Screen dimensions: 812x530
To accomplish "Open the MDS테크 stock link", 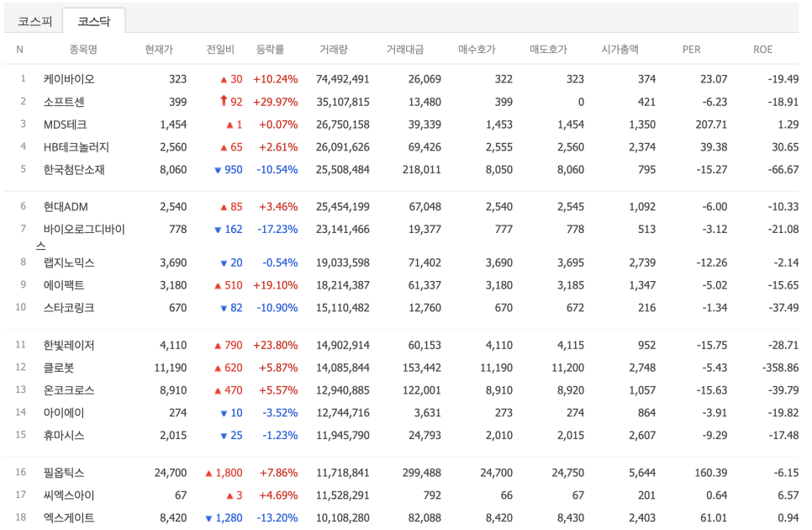I will tap(66, 125).
